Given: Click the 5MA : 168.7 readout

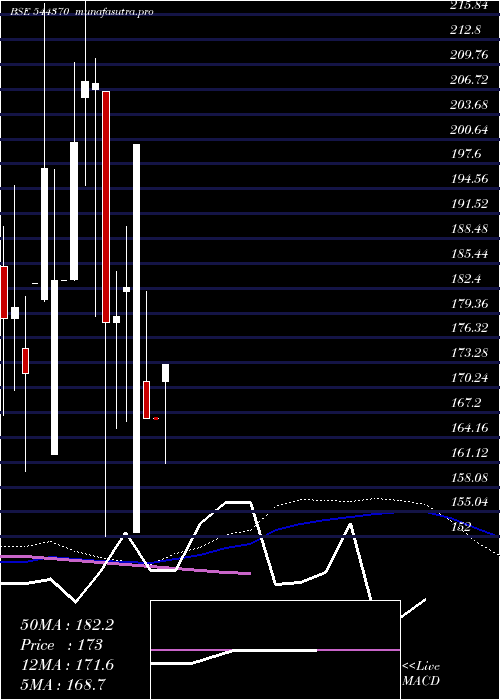Looking at the screenshot, I should click(63, 684).
